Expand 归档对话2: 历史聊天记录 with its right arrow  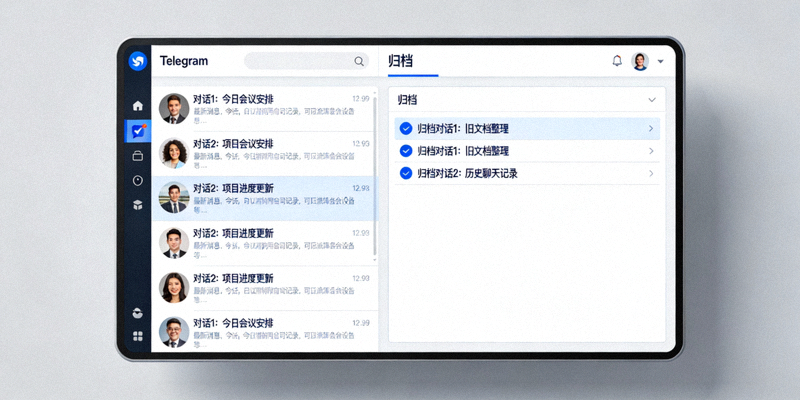[x=651, y=174]
